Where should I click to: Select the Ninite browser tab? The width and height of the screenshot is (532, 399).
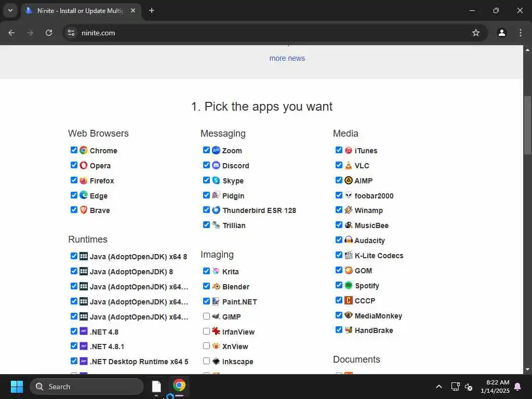tap(81, 11)
